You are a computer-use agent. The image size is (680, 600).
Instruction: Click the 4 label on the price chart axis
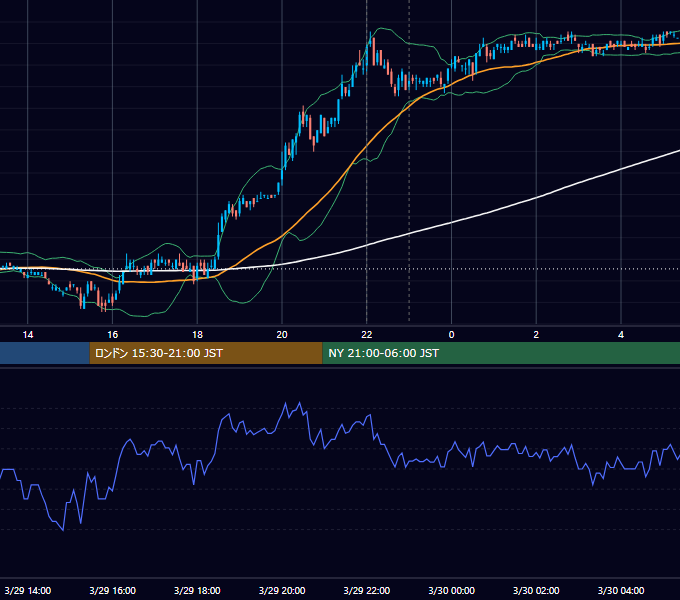click(x=621, y=335)
